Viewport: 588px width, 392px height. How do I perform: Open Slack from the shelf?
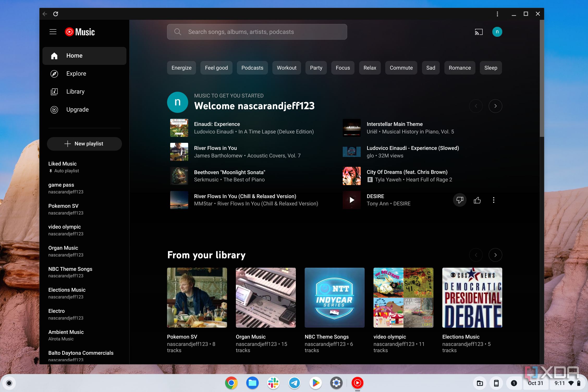click(x=273, y=383)
